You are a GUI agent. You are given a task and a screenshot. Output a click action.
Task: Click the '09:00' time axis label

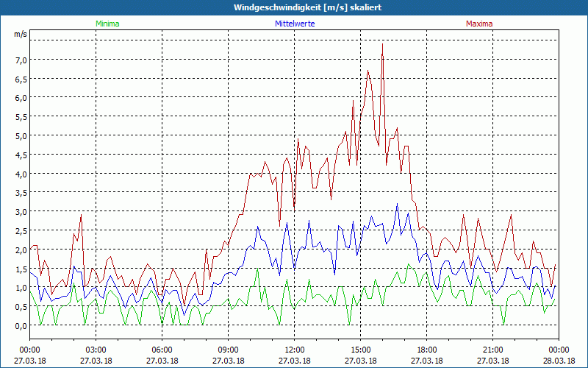pos(229,350)
